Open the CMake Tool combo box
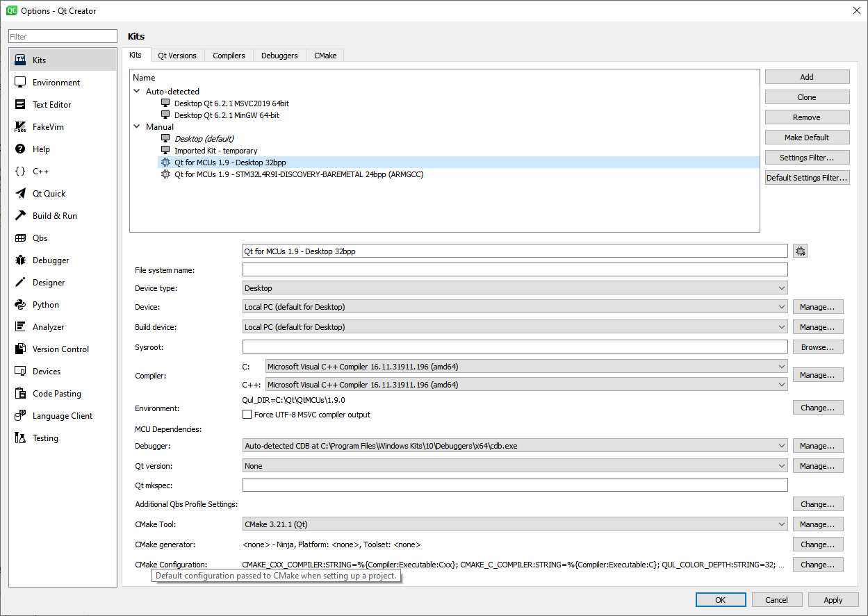This screenshot has width=868, height=616. click(514, 524)
